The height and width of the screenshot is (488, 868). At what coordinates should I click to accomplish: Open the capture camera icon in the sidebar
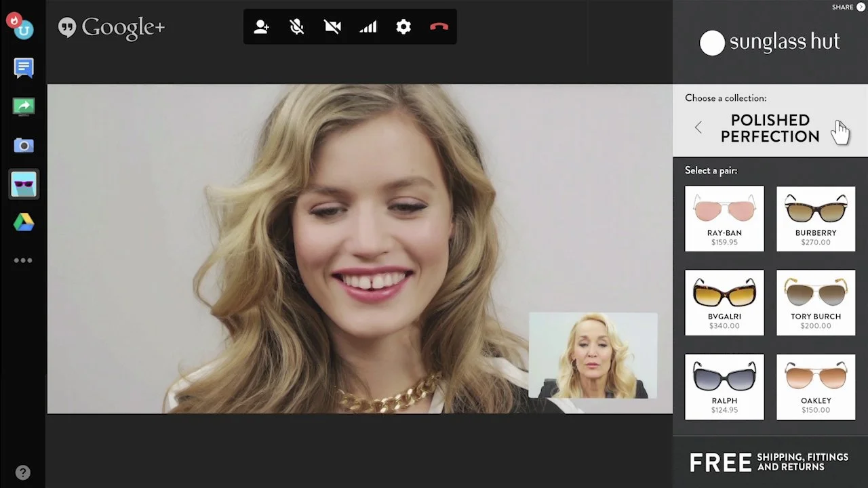[x=24, y=145]
